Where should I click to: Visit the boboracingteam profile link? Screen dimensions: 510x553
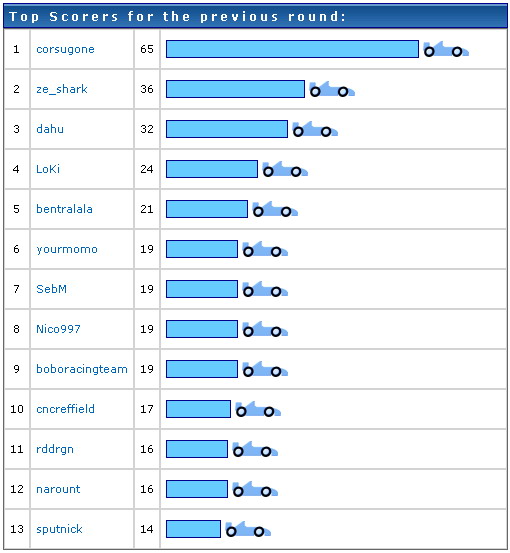(82, 369)
